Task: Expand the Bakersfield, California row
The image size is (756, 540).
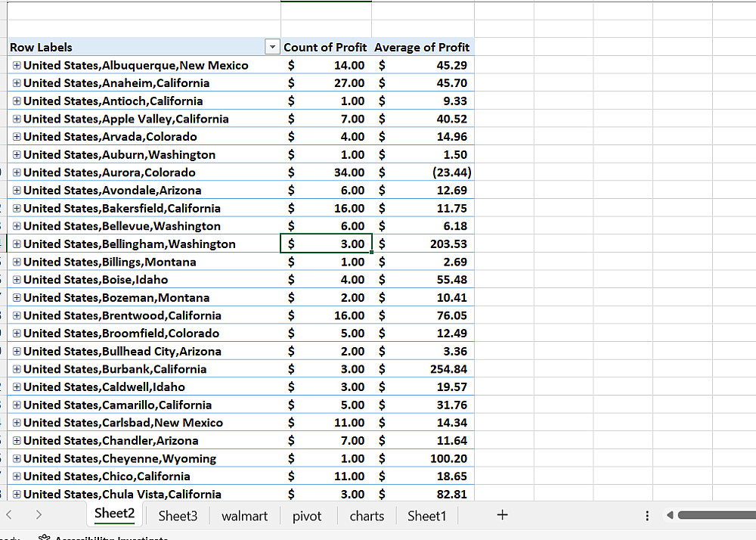Action: pyautogui.click(x=17, y=208)
